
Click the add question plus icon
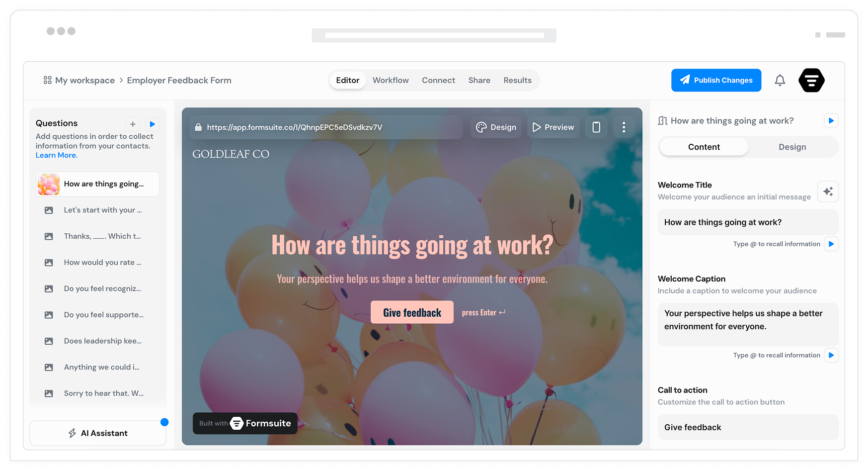click(x=133, y=124)
